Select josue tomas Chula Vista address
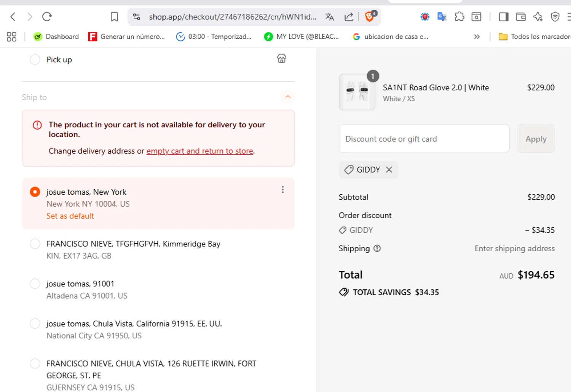 (35, 324)
